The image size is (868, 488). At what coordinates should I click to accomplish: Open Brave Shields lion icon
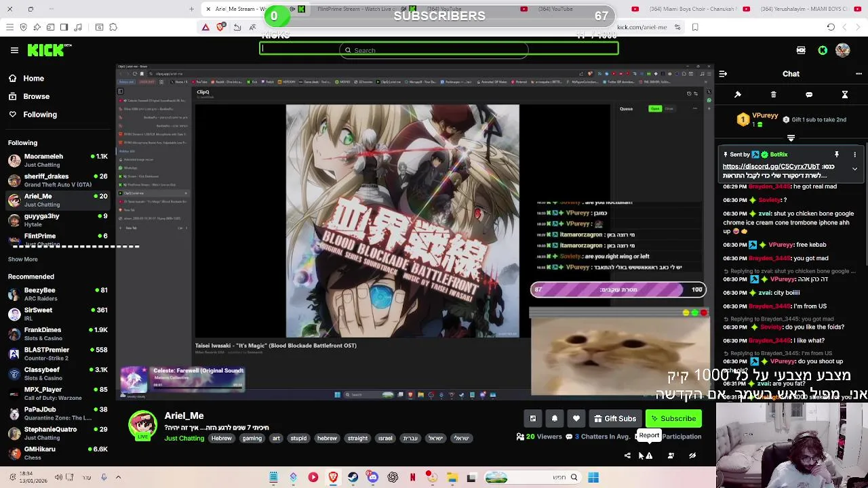[x=220, y=27]
